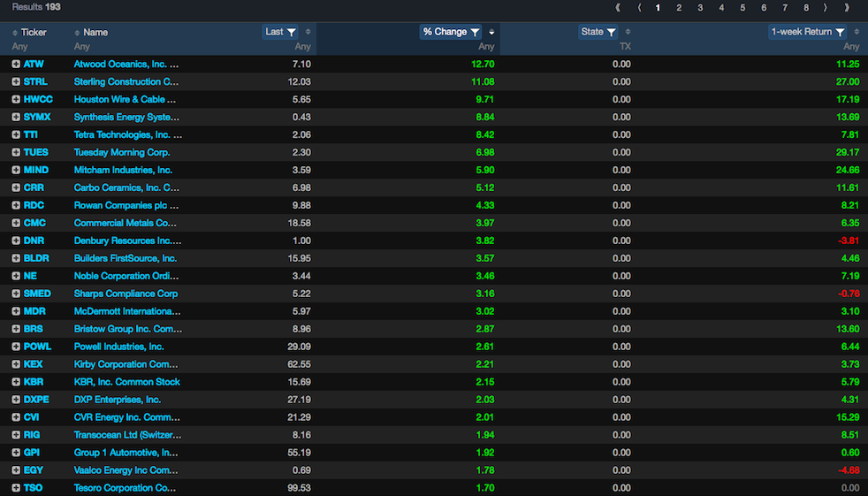
Task: Click the -3.81 return for DNR
Action: tap(849, 240)
